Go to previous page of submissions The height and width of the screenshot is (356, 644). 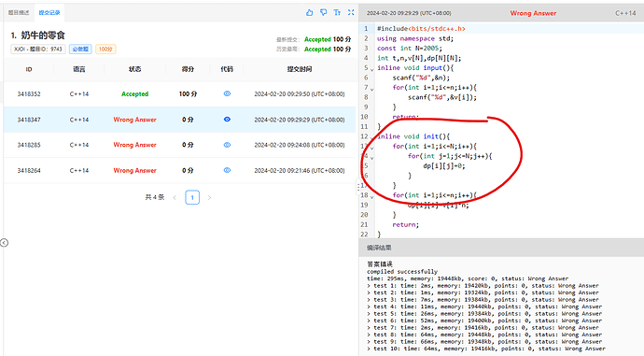(175, 198)
